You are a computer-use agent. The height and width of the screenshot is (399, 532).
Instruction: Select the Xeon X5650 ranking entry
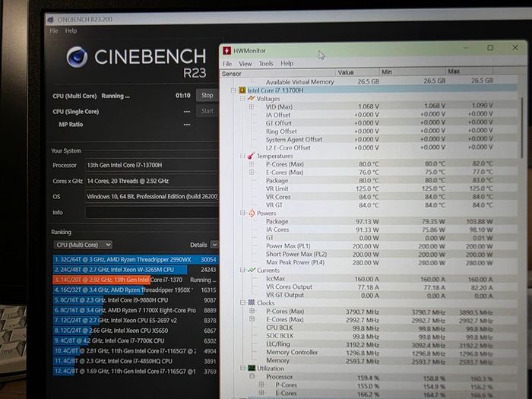click(135, 331)
